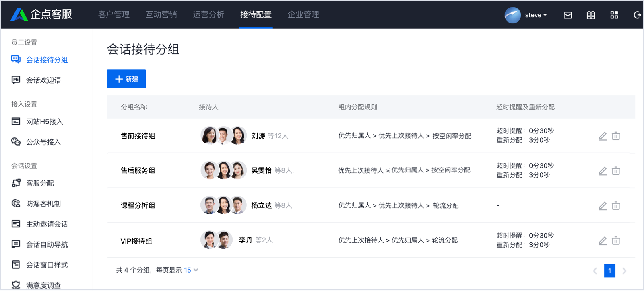Switch to 企业管理 tab
Viewport: 644px width, 291px height.
click(x=303, y=14)
